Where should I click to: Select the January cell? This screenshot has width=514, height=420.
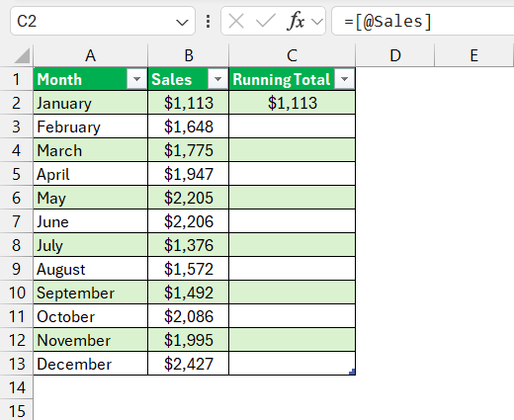[x=91, y=103]
